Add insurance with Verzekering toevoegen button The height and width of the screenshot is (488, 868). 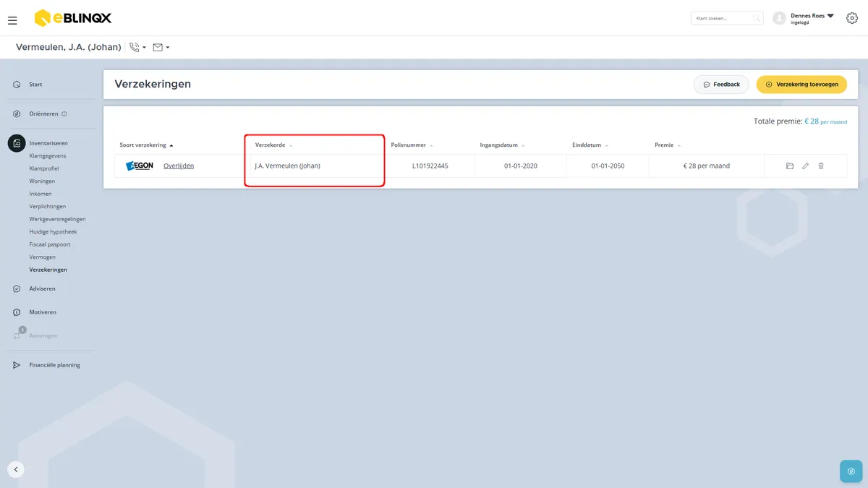[801, 85]
